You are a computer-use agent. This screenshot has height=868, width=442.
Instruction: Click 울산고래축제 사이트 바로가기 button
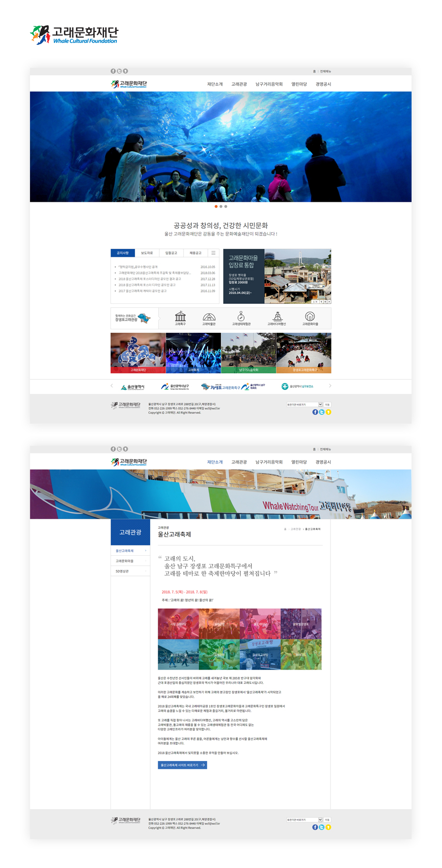tap(182, 765)
